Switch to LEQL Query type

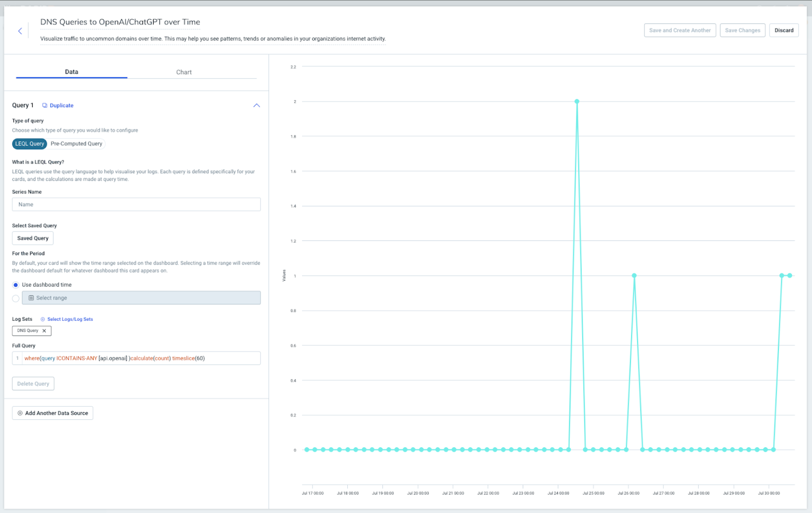[x=29, y=144]
